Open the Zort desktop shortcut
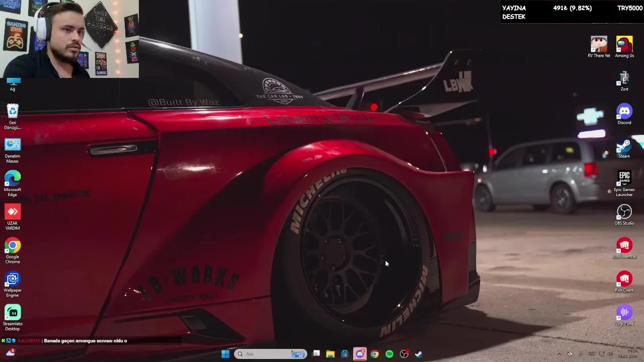 pyautogui.click(x=624, y=80)
